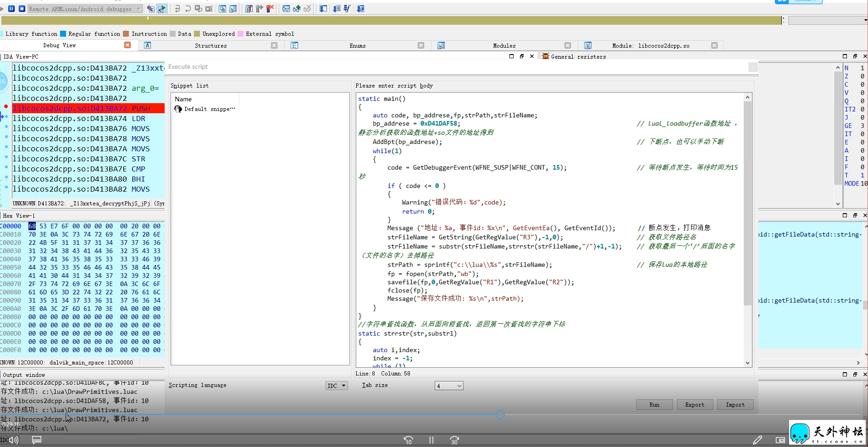Click the run to cursor toolbar icon
The height and width of the screenshot is (447, 868).
tap(209, 9)
